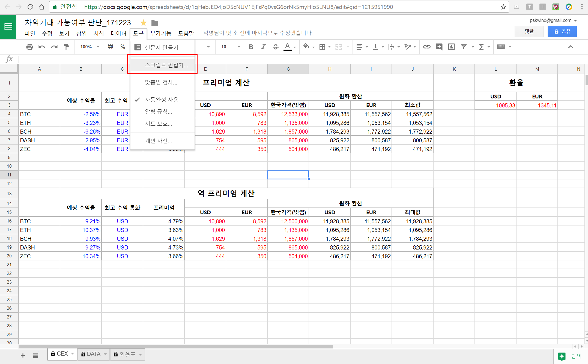The width and height of the screenshot is (588, 364).
Task: Open the 환율표 sheet tab dropdown
Action: coord(141,354)
